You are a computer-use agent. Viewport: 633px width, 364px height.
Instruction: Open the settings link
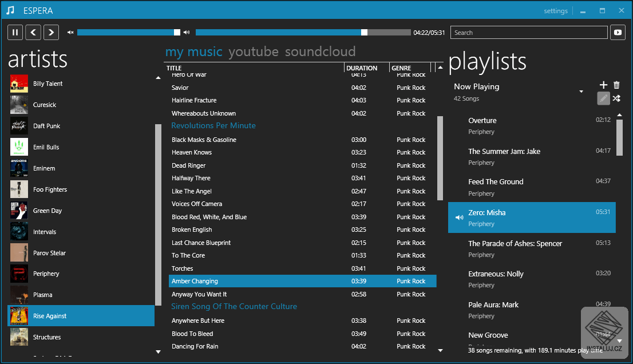coord(555,11)
